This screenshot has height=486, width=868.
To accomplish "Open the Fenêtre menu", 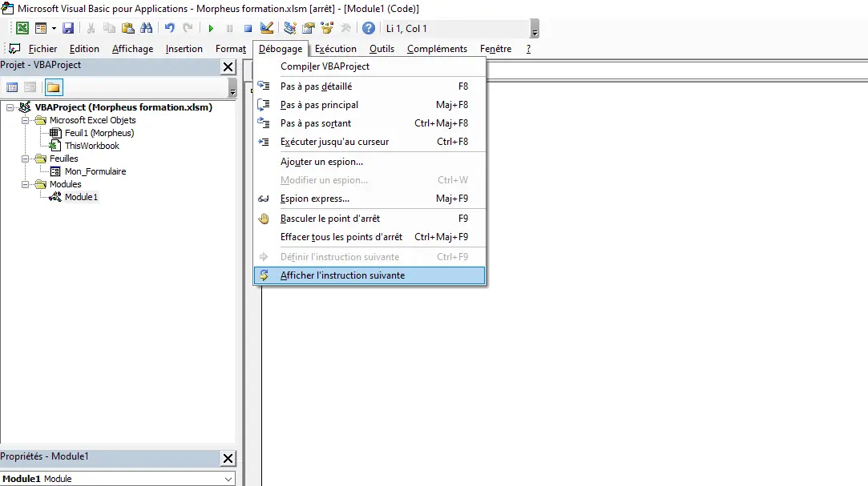I will tap(495, 49).
